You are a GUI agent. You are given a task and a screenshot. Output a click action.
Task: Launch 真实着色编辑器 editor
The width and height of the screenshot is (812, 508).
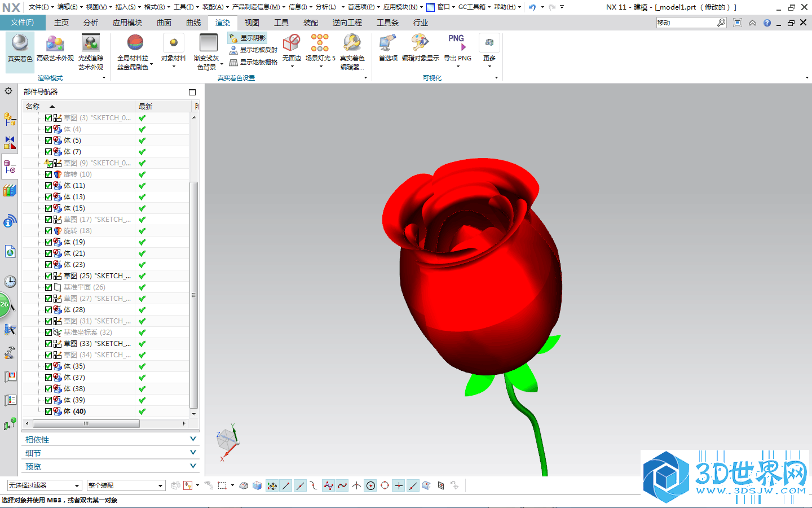(x=352, y=52)
